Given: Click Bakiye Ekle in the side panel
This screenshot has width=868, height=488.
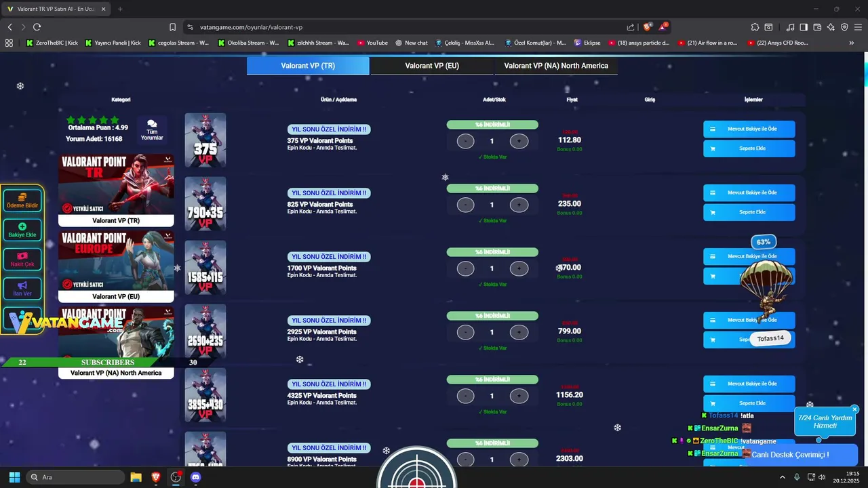Looking at the screenshot, I should coord(22,230).
